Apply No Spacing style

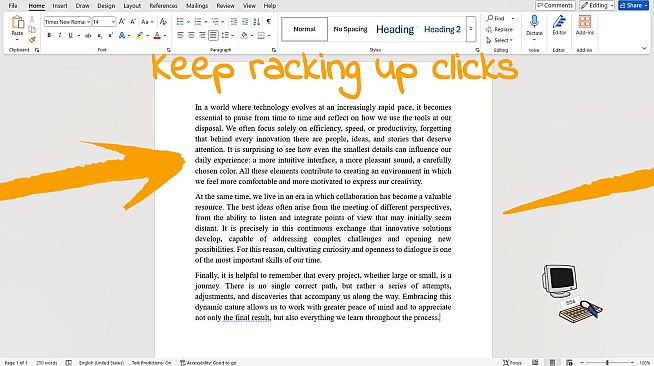[350, 29]
